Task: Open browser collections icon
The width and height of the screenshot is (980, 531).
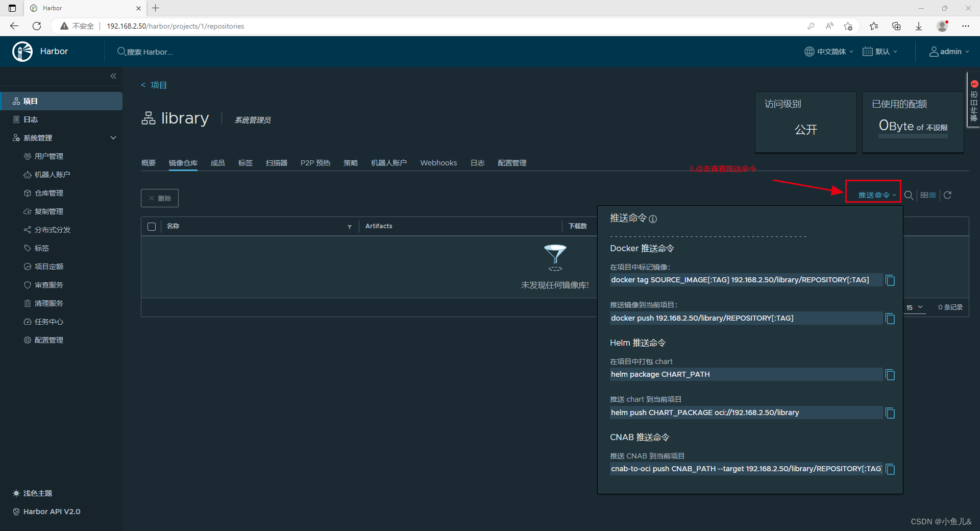Action: tap(896, 26)
